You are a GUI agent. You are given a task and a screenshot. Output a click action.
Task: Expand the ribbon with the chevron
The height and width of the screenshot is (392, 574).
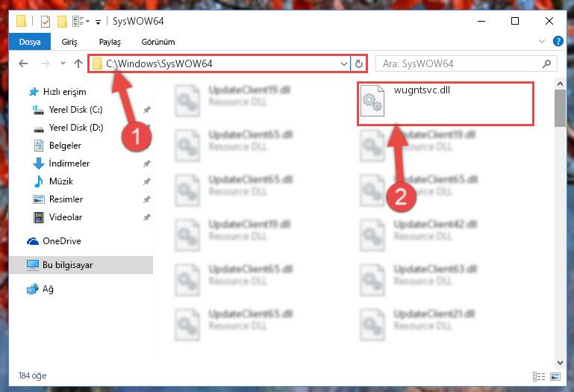pos(542,41)
